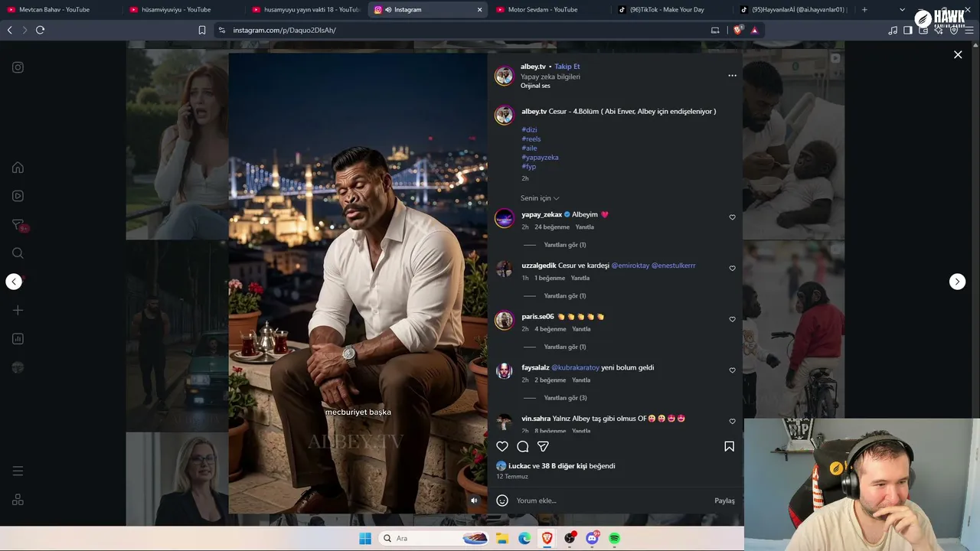Reload the page with the refresh icon
This screenshot has height=551, width=980.
coord(40,30)
